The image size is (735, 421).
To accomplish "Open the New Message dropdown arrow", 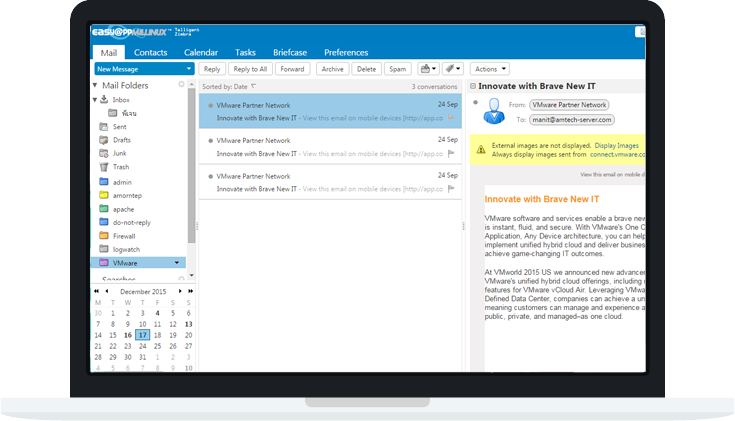I will (188, 69).
